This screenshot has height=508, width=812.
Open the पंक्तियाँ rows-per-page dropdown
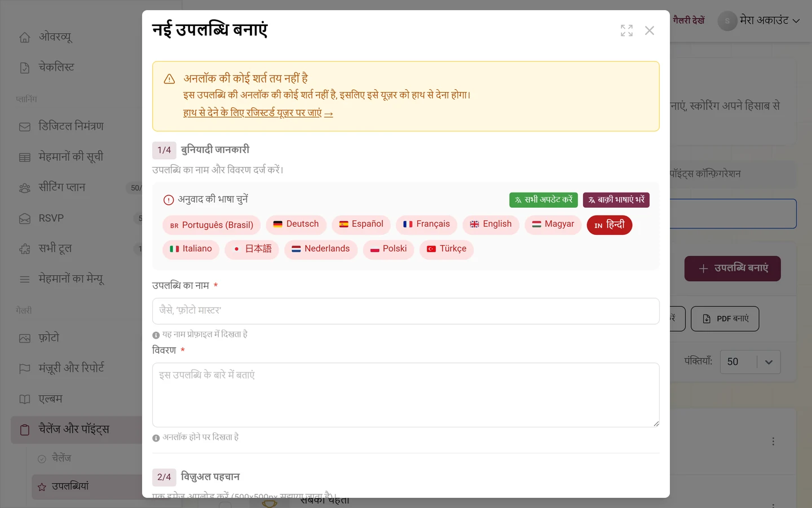[750, 362]
